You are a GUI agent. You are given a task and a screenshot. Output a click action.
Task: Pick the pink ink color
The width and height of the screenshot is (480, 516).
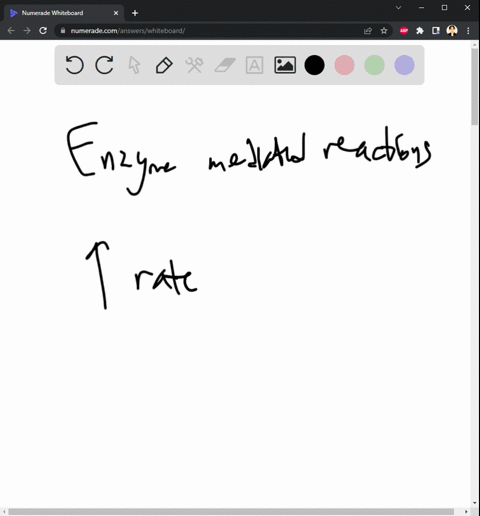[344, 65]
